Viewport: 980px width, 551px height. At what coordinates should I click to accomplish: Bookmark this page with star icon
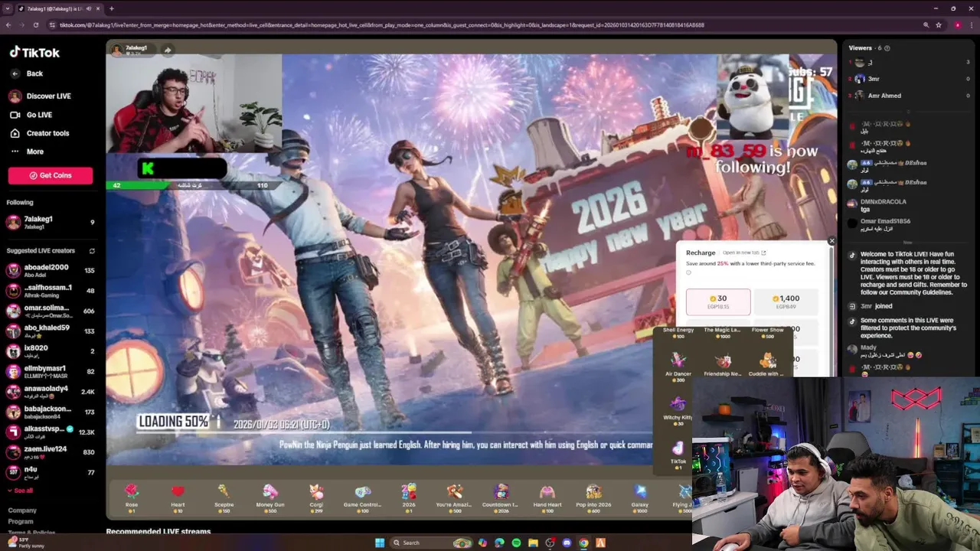939,24
